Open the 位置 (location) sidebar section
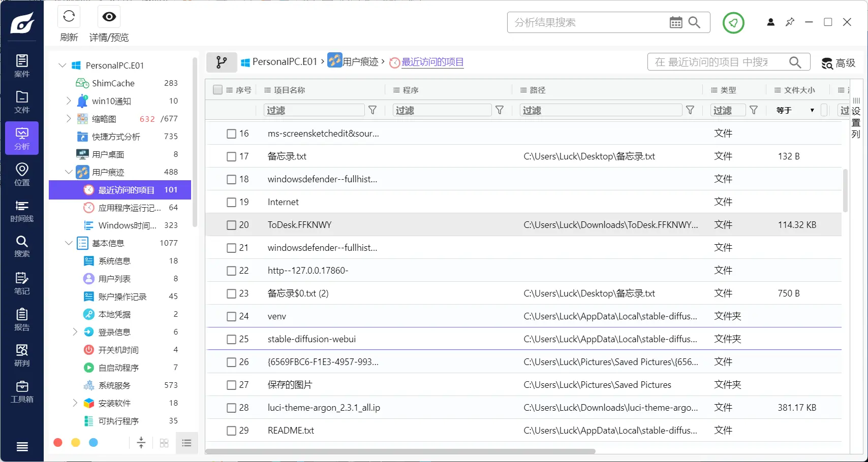Image resolution: width=868 pixels, height=462 pixels. [x=22, y=174]
